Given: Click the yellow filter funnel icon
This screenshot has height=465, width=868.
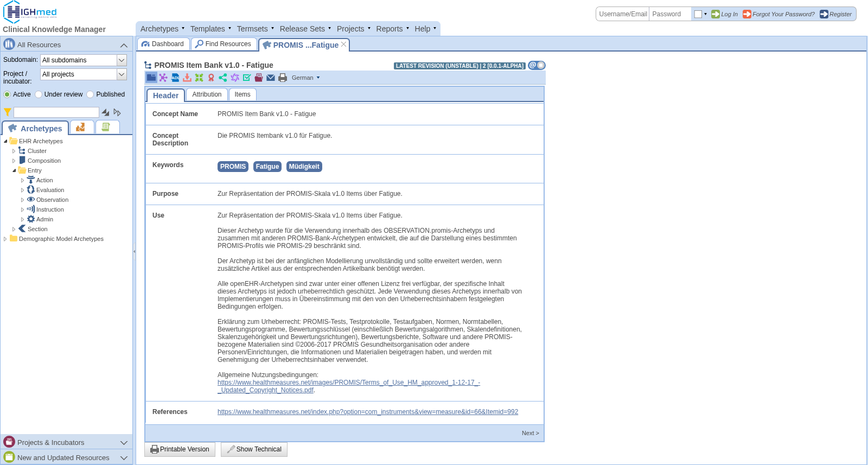Looking at the screenshot, I should click(x=8, y=112).
